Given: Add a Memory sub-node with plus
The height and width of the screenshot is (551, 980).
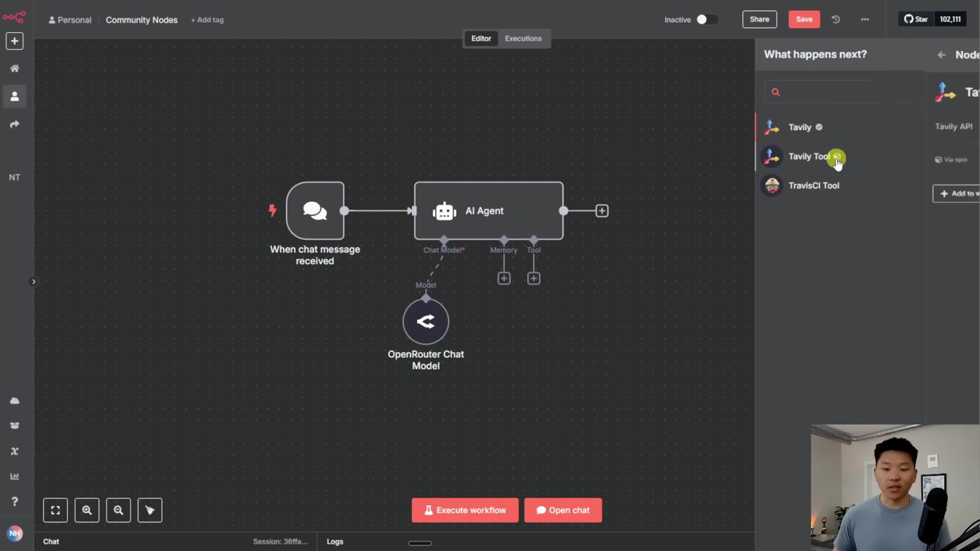Looking at the screenshot, I should tap(504, 278).
